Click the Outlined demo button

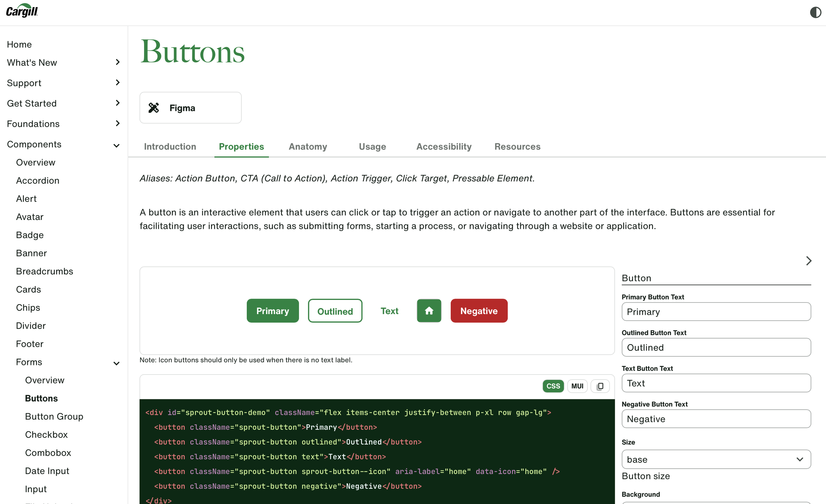point(335,311)
